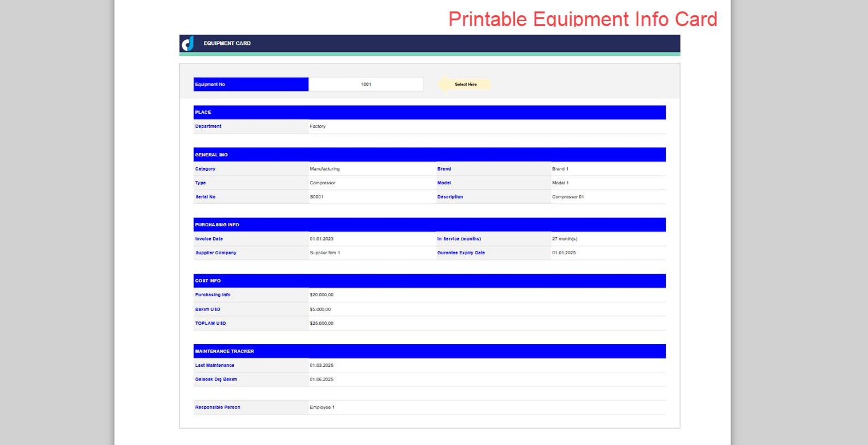Viewport: 868px width, 445px height.
Task: Select the 'Supplier Company' label
Action: (216, 253)
